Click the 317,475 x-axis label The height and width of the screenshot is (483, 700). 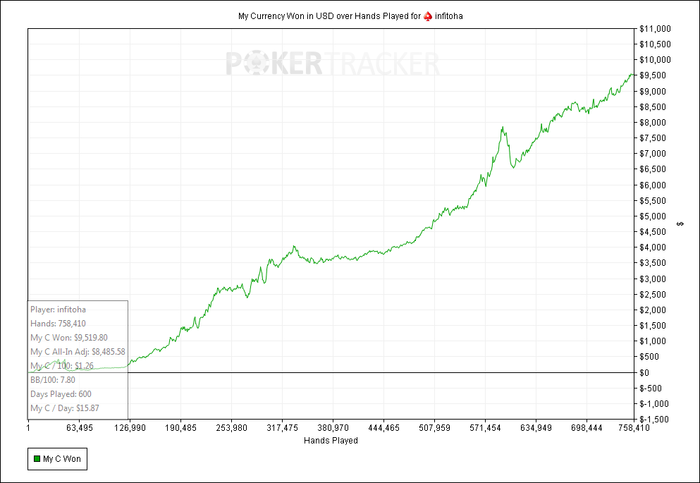pos(282,428)
